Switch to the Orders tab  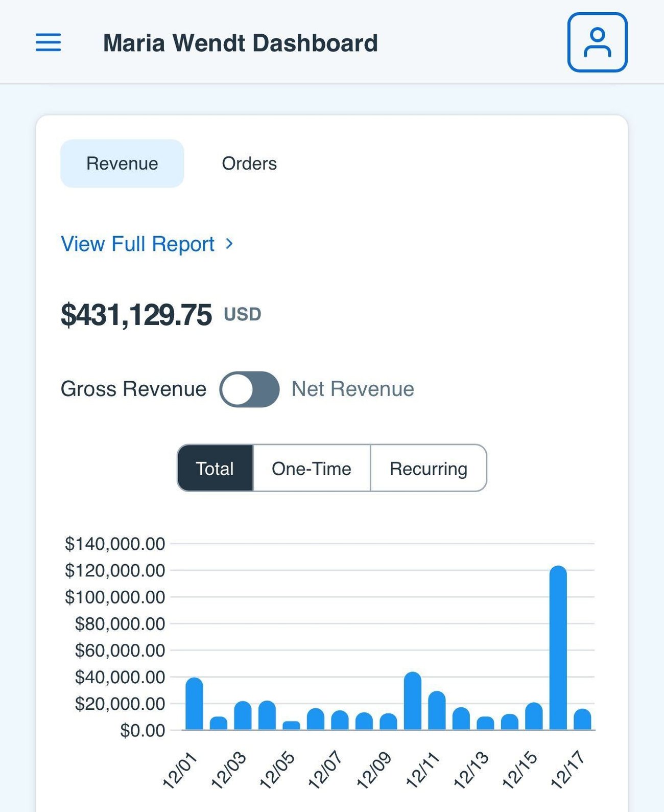pyautogui.click(x=249, y=164)
